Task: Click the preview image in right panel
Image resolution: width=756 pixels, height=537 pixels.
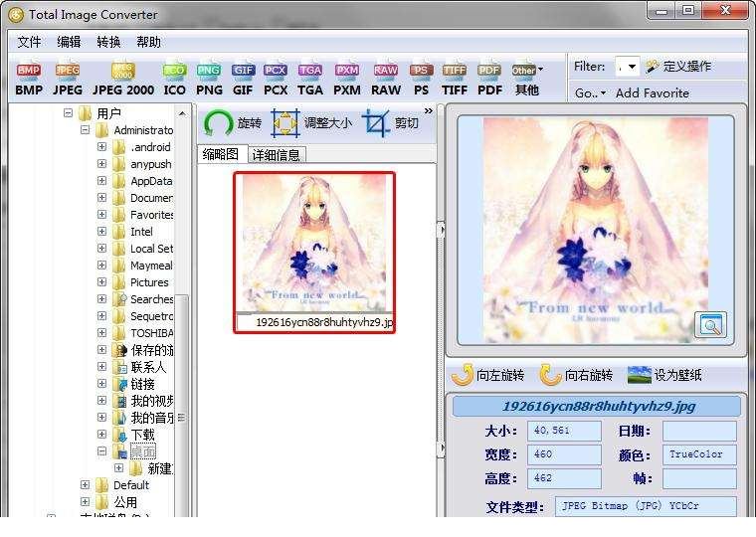Action: [596, 231]
